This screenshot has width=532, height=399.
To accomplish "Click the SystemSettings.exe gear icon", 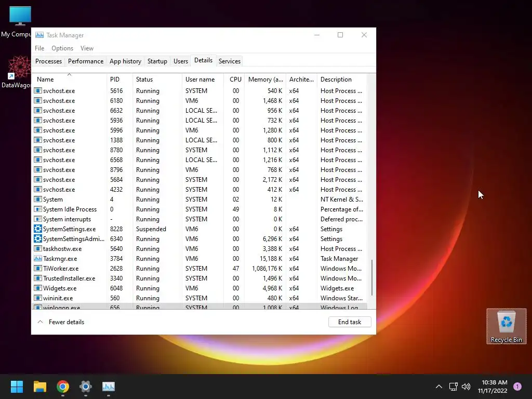I will [37, 229].
